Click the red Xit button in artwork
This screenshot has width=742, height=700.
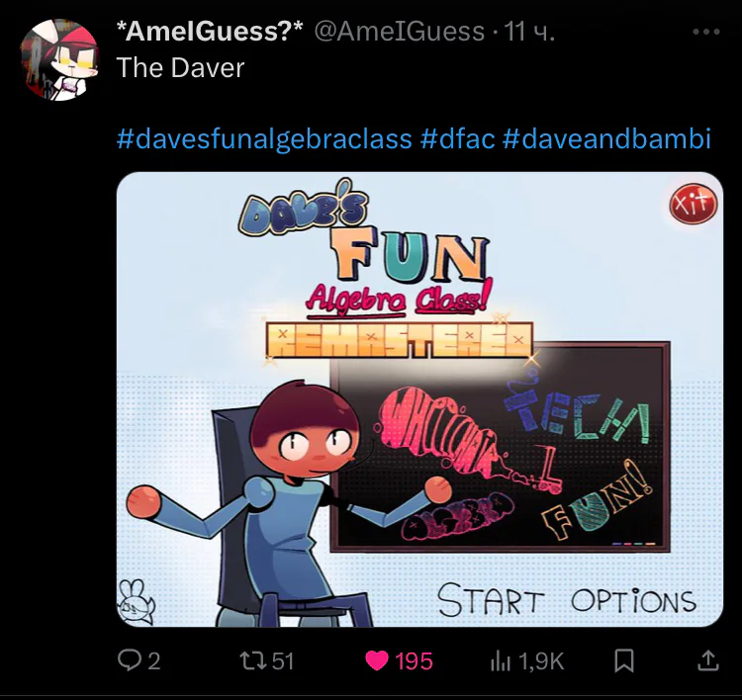[694, 204]
